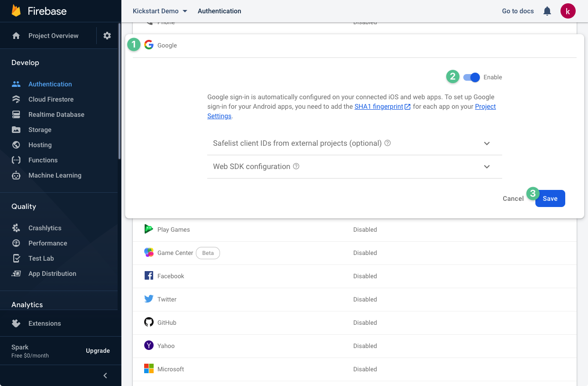Expand Safelist client IDs section chevron
The width and height of the screenshot is (588, 386).
point(487,143)
